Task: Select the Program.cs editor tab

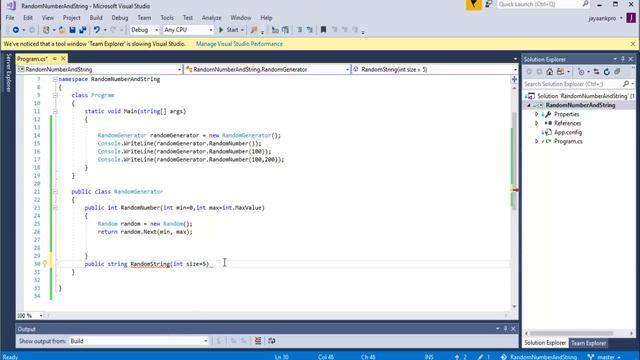Action: point(33,59)
